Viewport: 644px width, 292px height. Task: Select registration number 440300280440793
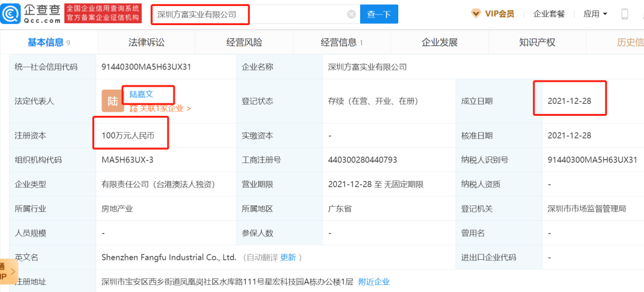click(363, 160)
